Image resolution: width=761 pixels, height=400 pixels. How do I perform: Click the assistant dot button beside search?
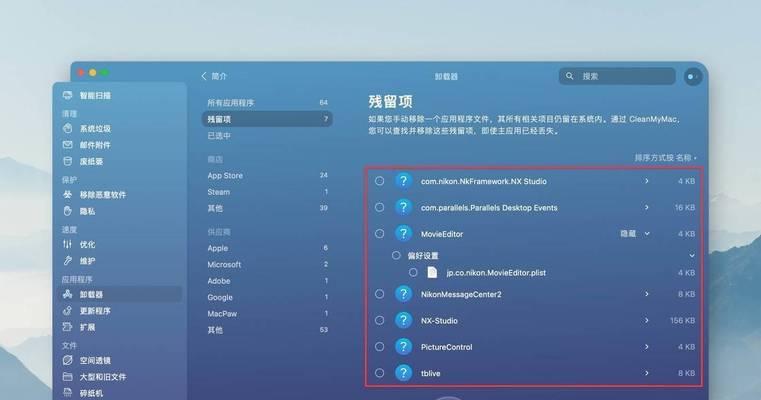pos(693,77)
